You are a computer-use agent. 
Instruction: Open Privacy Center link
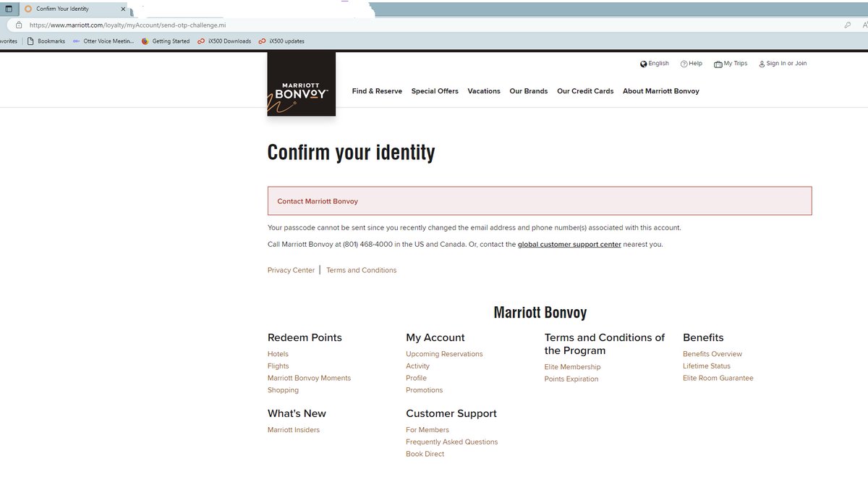pyautogui.click(x=291, y=270)
